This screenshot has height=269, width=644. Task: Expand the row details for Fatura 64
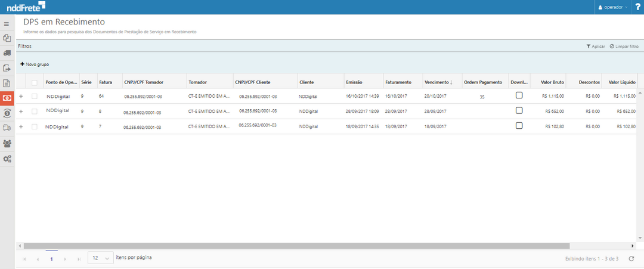pos(21,96)
